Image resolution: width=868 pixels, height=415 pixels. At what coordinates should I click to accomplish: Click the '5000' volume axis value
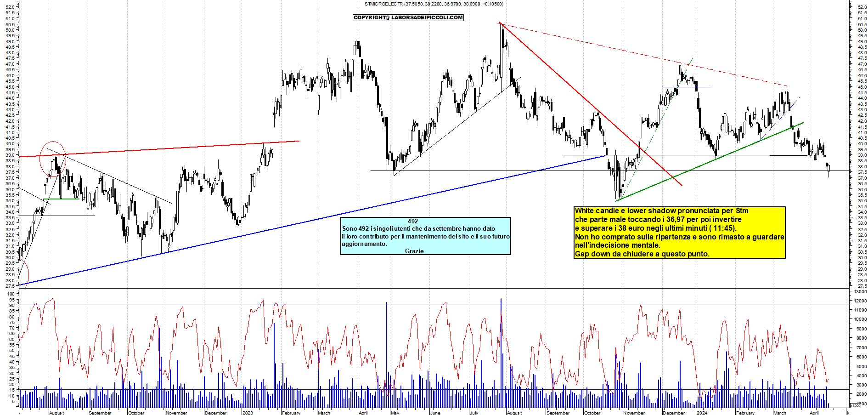[x=861, y=366]
